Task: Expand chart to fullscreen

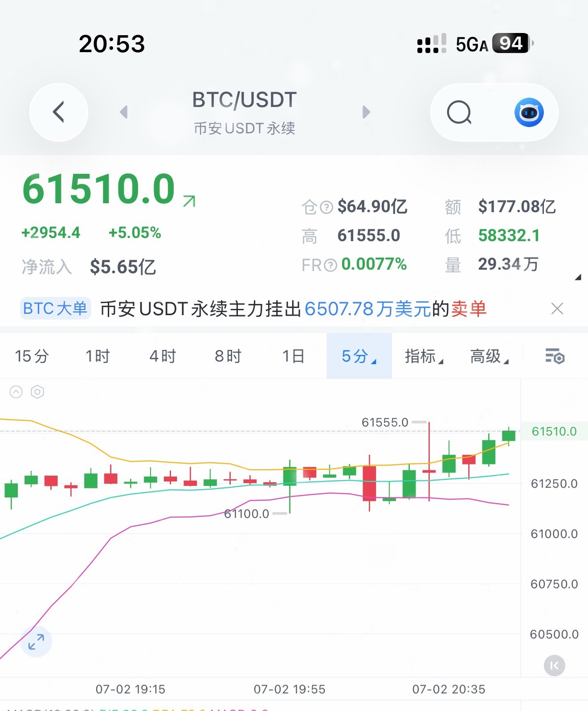Action: (x=36, y=642)
